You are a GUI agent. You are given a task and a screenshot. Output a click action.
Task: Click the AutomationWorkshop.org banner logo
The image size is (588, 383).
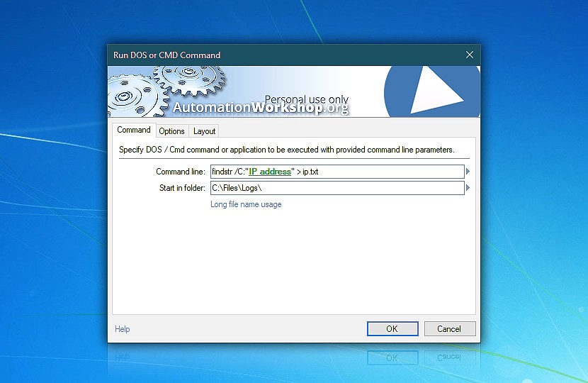[261, 107]
